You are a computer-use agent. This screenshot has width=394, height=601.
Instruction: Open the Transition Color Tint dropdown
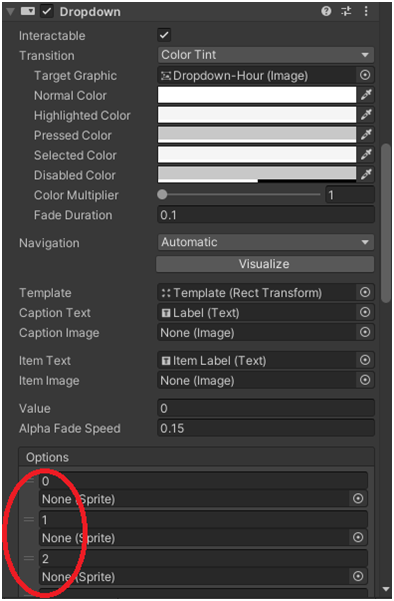point(266,55)
